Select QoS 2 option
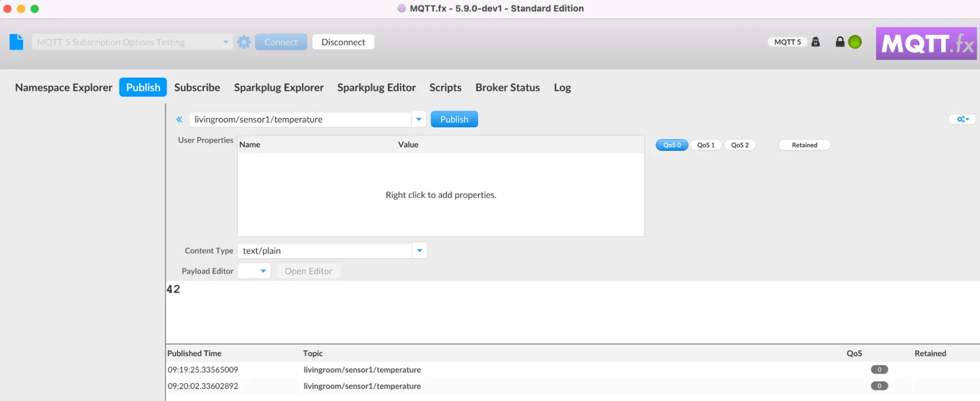980x401 pixels. click(740, 145)
